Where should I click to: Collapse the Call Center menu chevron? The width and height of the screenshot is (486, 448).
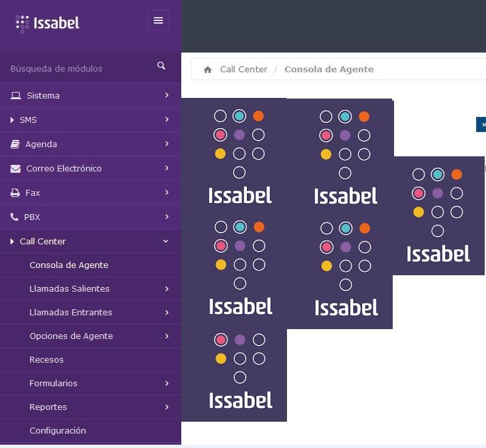coord(166,241)
